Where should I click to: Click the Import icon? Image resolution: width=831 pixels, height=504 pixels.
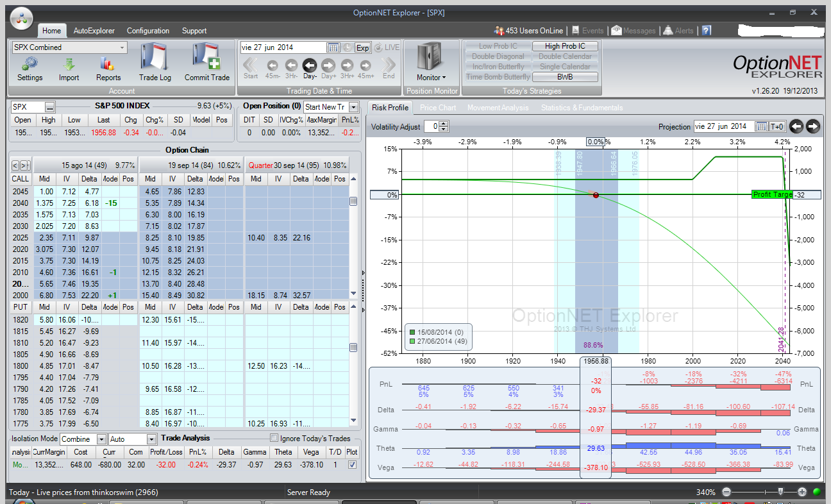(69, 64)
